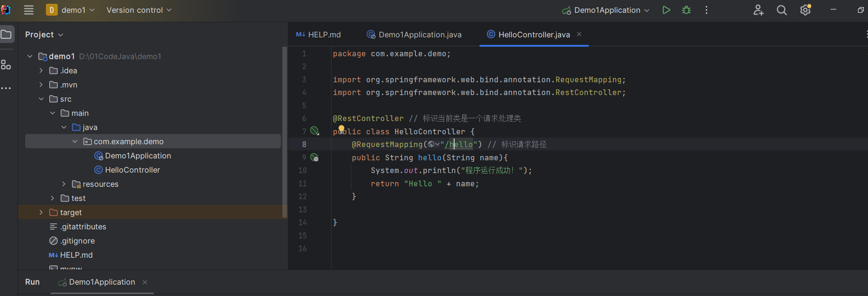Expand the target folder

point(41,212)
